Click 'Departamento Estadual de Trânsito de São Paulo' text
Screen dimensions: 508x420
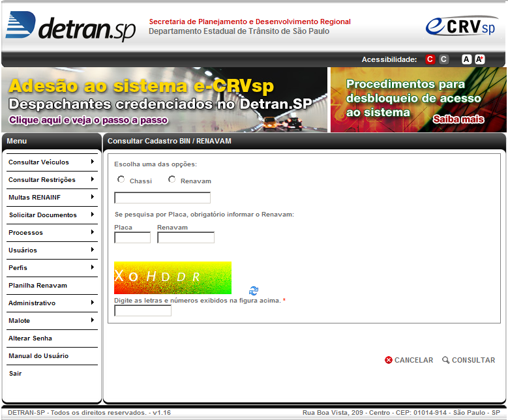point(239,31)
